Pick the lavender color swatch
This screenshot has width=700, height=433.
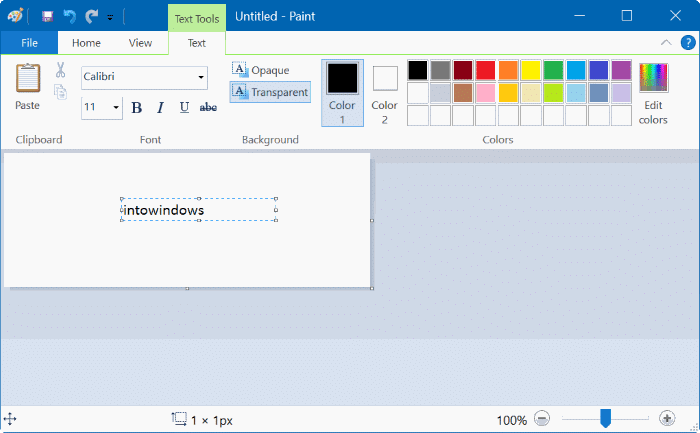[x=621, y=93]
